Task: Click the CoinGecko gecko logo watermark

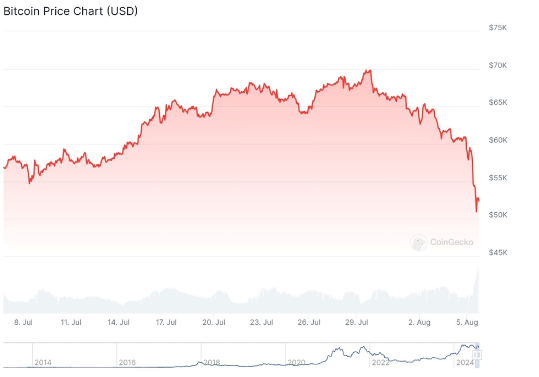Action: [x=418, y=242]
